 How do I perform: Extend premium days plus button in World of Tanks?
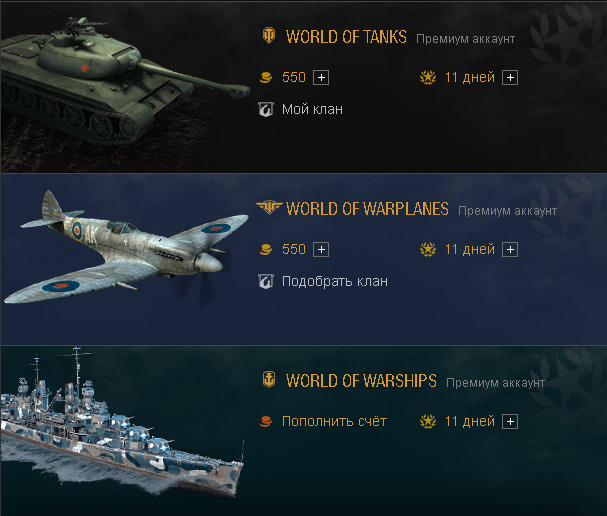[x=510, y=78]
